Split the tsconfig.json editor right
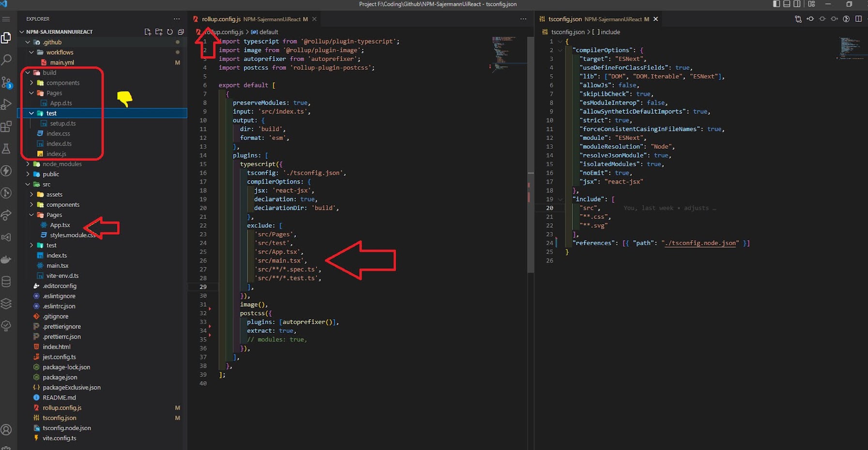868x450 pixels. coord(858,19)
